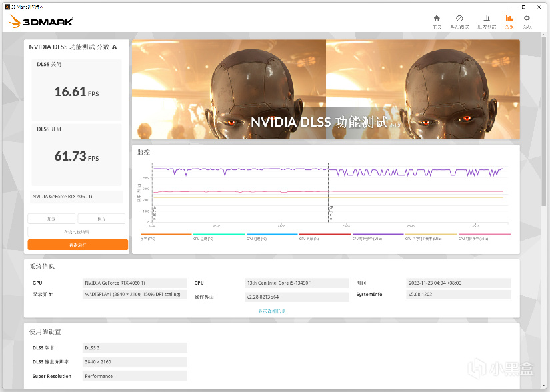Image resolution: width=550 pixels, height=392 pixels.
Task: Click the DLSS output resolution 3840 × 2160
Action: pyautogui.click(x=135, y=362)
